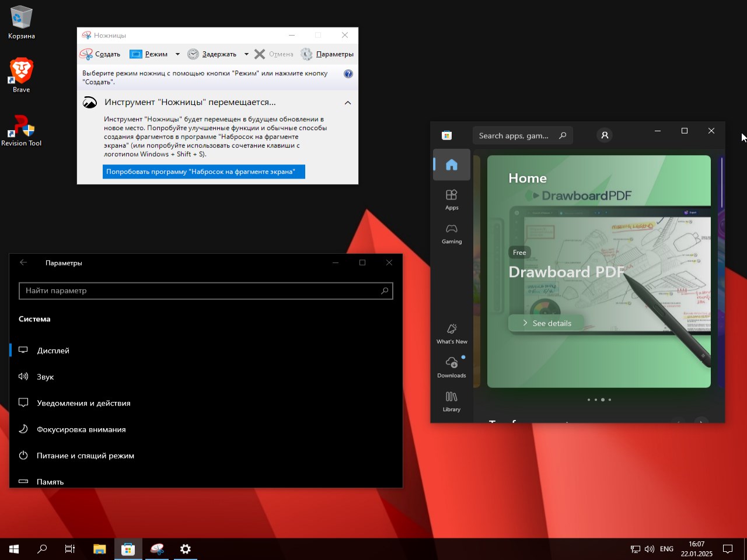This screenshot has width=747, height=560.
Task: Click the Store Search apps field
Action: click(x=514, y=135)
